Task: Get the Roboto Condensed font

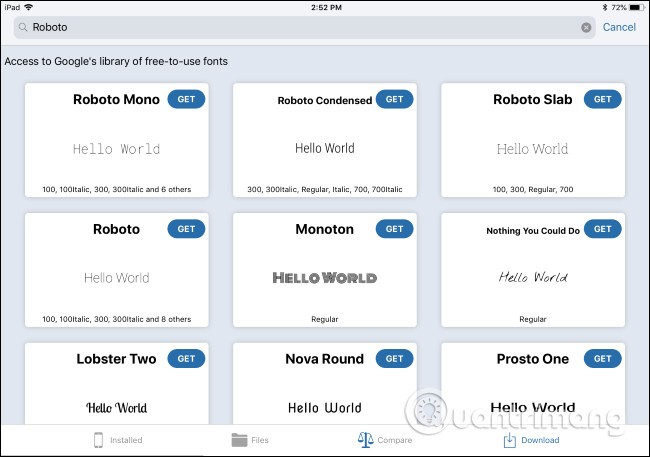Action: [x=394, y=99]
